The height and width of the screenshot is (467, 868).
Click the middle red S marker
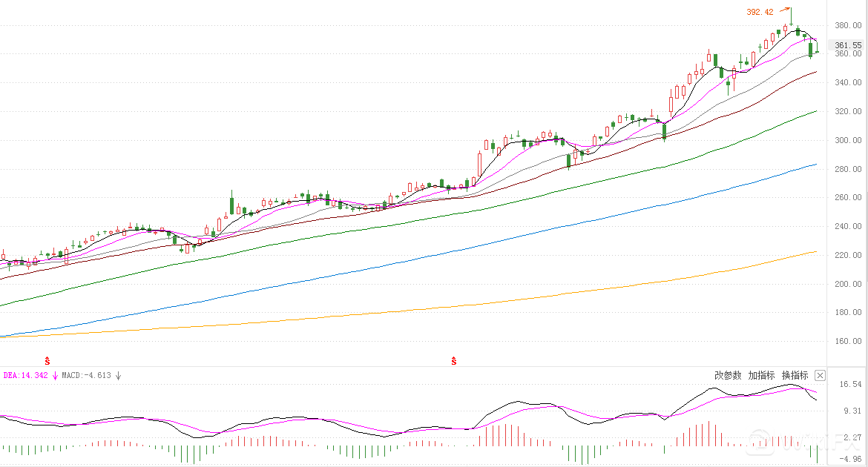coord(453,360)
